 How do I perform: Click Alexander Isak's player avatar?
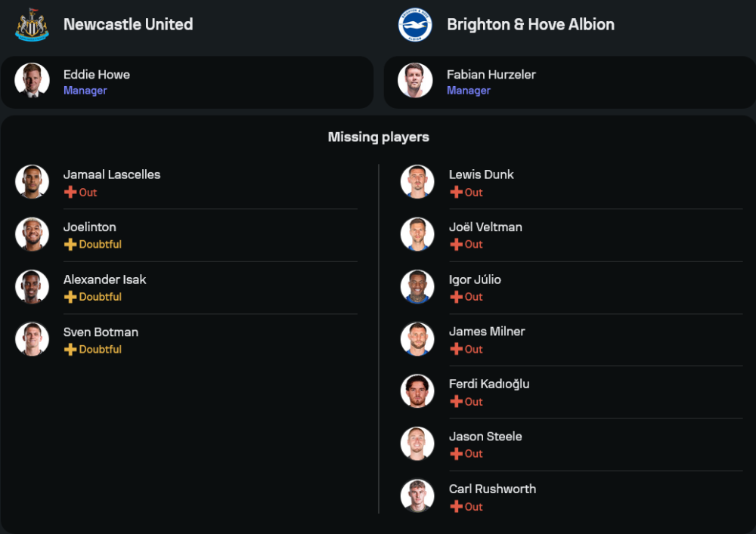click(x=32, y=287)
